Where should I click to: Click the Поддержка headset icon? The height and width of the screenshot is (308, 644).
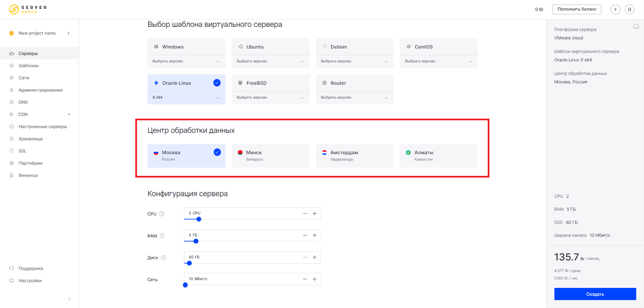11,268
